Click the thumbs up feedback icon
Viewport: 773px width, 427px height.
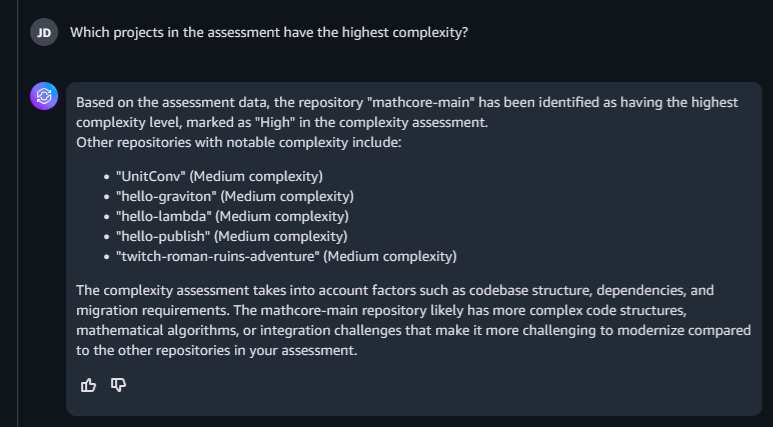point(89,385)
